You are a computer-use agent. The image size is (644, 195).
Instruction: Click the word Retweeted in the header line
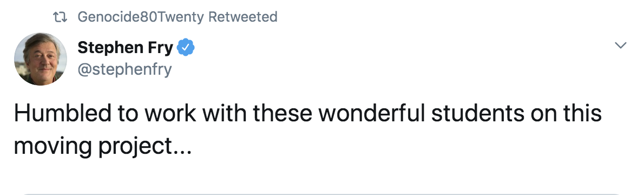(x=243, y=17)
